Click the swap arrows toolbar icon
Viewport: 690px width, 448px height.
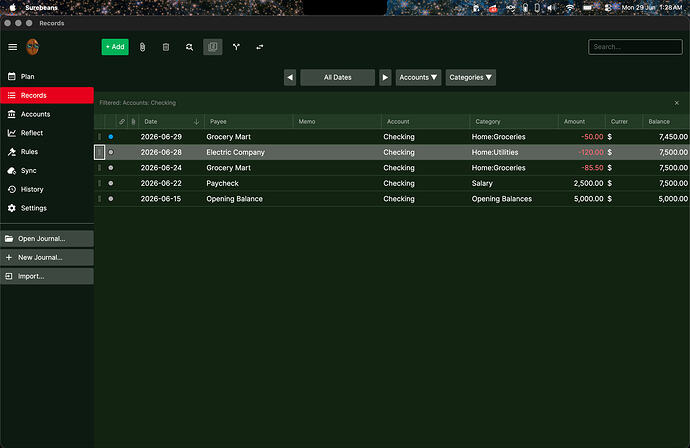click(260, 47)
